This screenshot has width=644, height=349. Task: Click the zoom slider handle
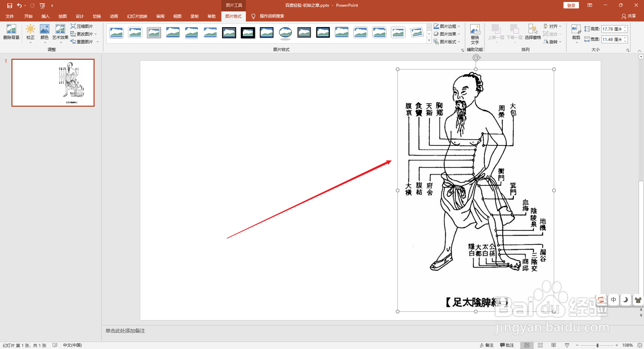(597, 345)
